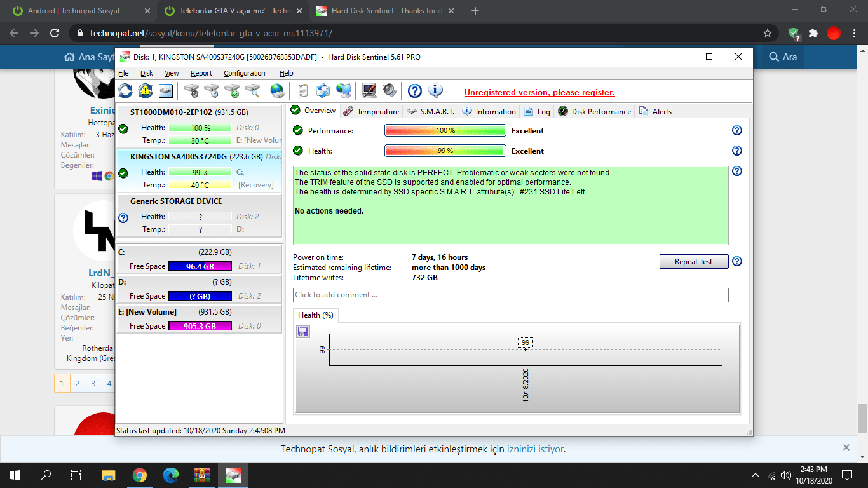Click the comment input field
Viewport: 868px width, 488px height.
(511, 295)
